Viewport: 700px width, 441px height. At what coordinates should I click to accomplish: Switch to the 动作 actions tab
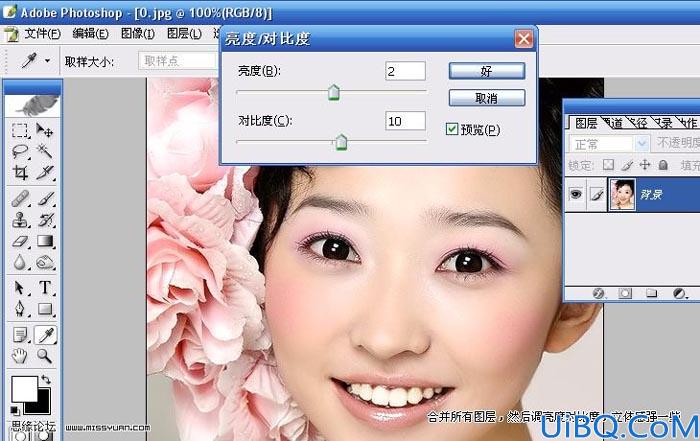(x=688, y=123)
